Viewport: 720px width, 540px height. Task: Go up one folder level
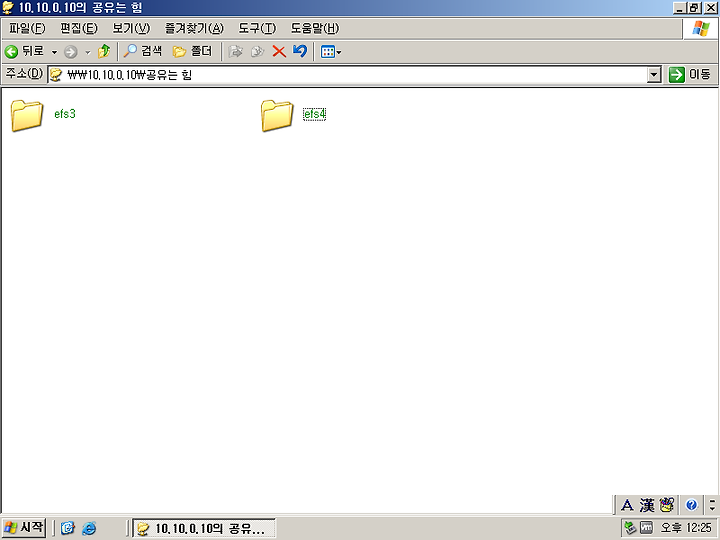click(104, 51)
